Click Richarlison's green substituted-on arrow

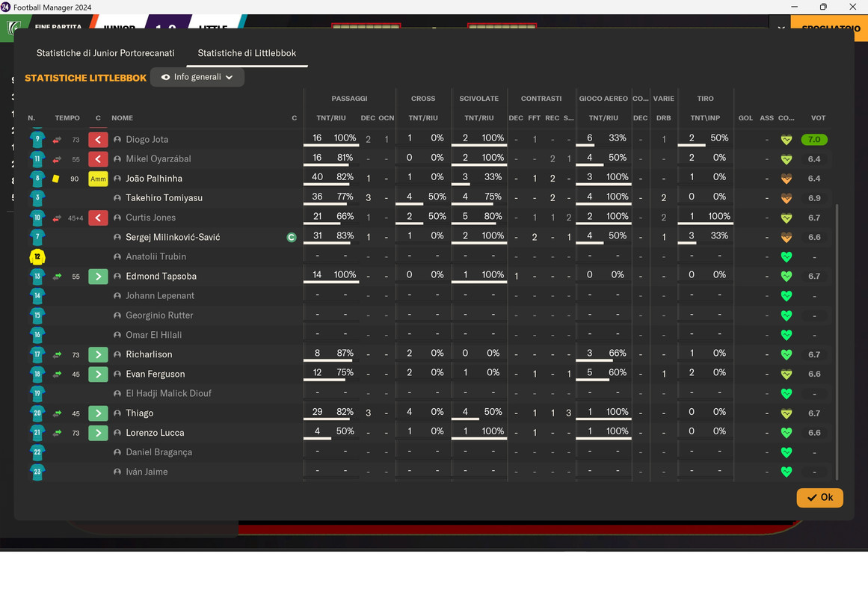98,354
